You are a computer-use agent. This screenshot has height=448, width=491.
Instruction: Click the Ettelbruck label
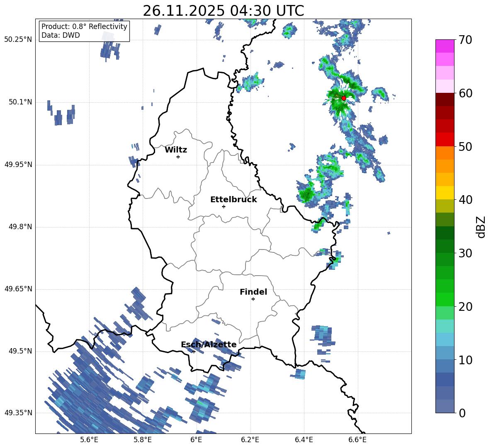click(x=233, y=200)
